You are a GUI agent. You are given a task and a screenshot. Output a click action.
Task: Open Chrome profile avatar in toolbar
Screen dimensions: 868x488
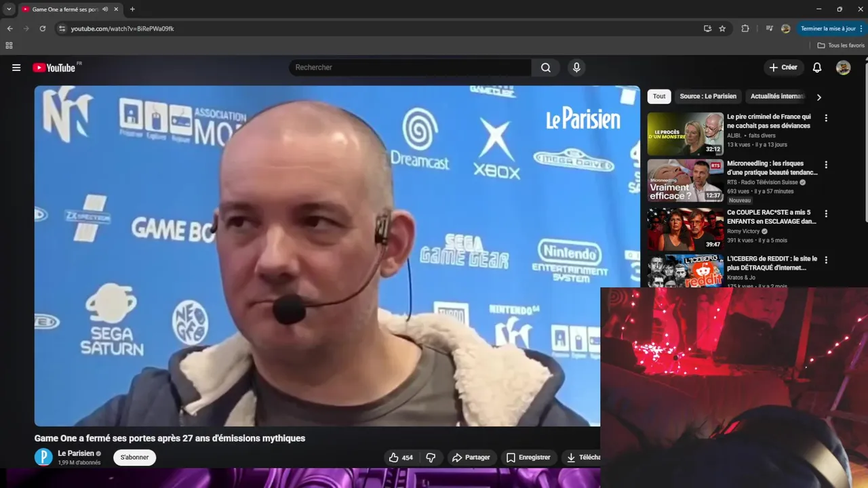[x=786, y=28]
